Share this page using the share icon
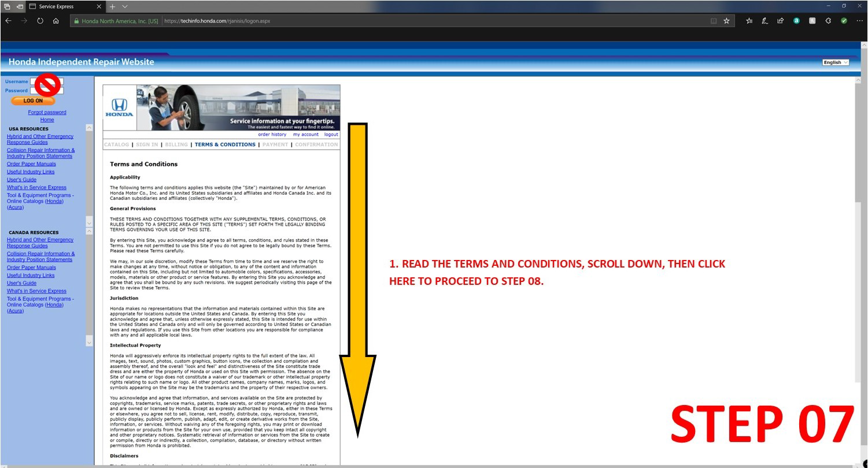868x468 pixels. tap(781, 21)
